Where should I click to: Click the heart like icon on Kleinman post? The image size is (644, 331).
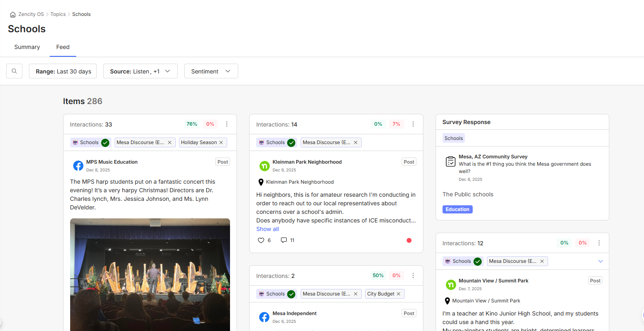coord(261,240)
